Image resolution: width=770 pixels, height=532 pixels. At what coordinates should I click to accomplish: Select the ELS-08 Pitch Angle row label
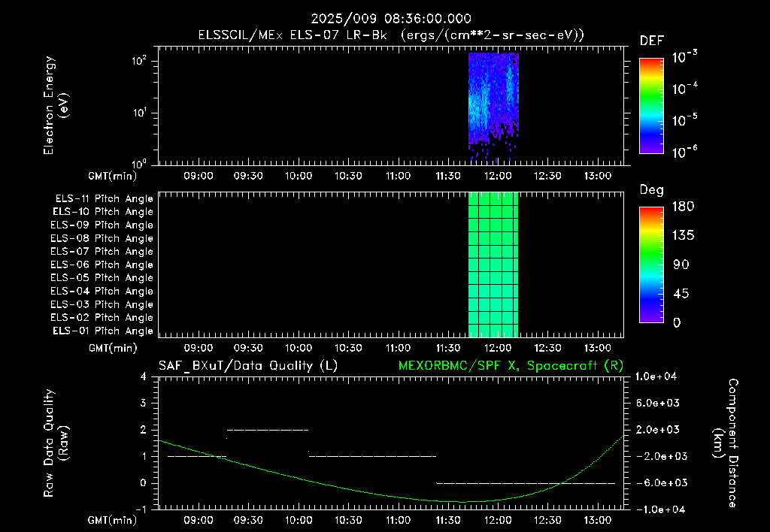[102, 238]
